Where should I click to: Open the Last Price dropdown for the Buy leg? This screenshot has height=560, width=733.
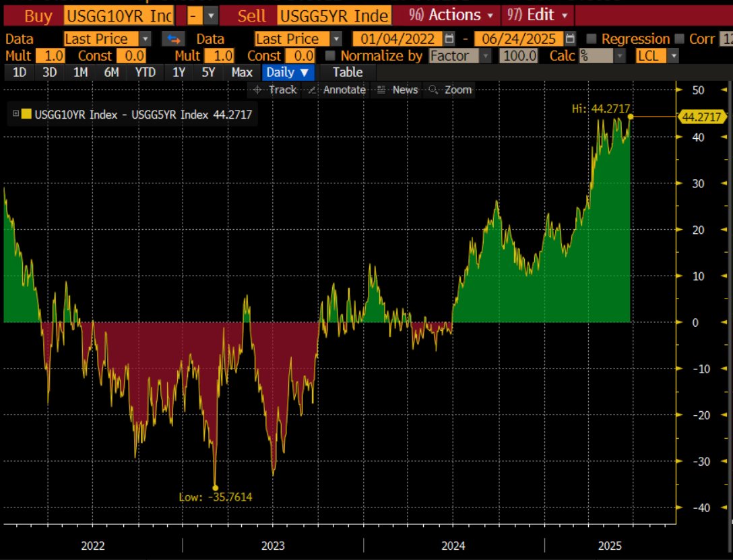pyautogui.click(x=146, y=38)
